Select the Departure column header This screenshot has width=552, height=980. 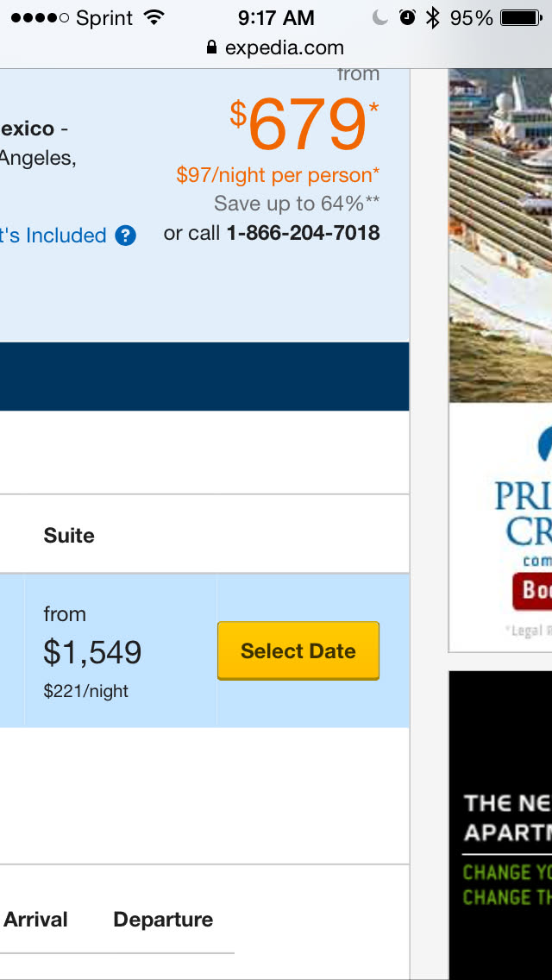click(x=163, y=920)
